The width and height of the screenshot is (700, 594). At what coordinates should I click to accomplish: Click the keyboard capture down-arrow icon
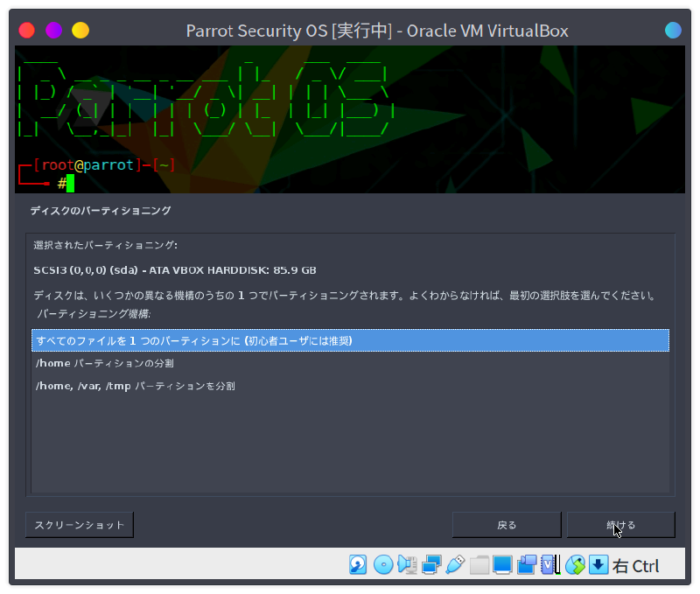pos(598,564)
